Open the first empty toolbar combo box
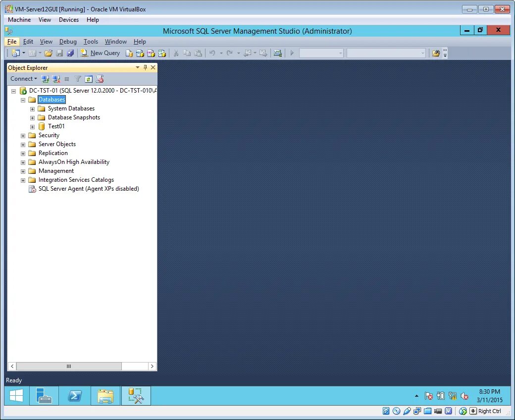Image resolution: width=515 pixels, height=420 pixels. (321, 53)
